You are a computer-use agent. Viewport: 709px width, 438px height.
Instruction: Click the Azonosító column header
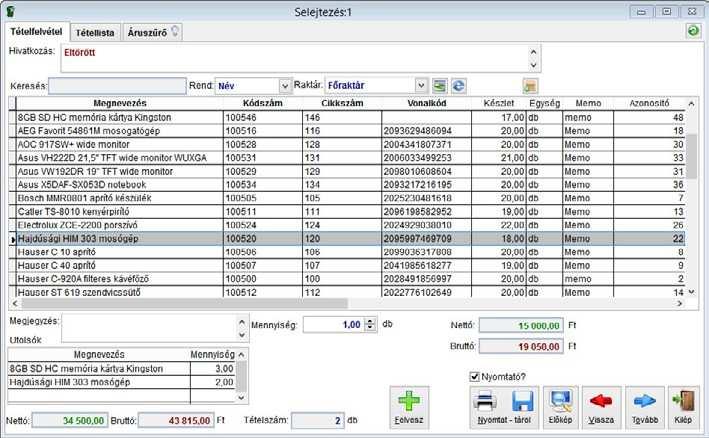(x=649, y=103)
